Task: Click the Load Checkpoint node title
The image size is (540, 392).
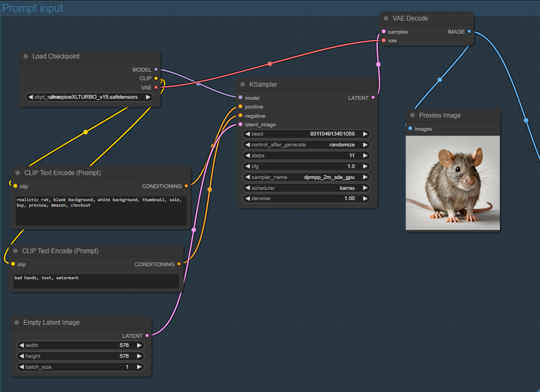Action: pyautogui.click(x=56, y=56)
